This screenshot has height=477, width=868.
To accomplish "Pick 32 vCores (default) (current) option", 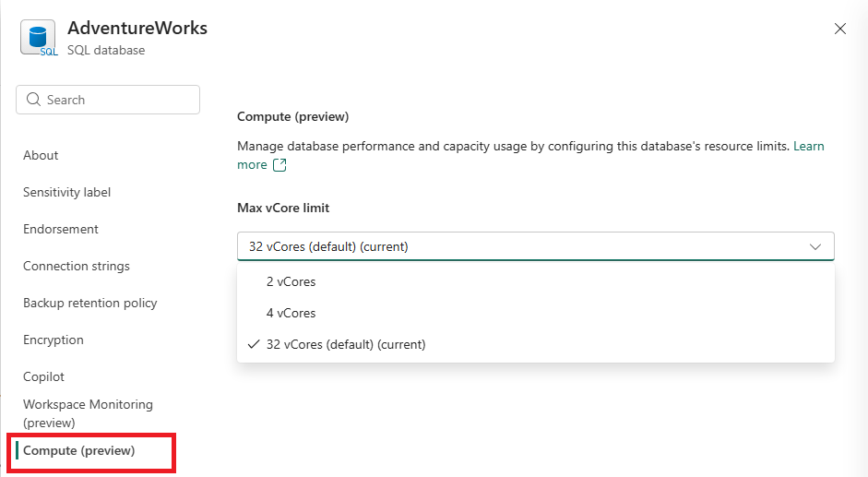I will (x=535, y=344).
